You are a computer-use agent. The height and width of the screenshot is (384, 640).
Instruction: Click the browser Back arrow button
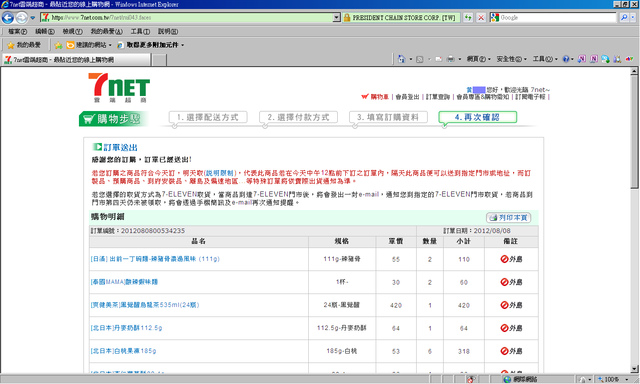coord(8,18)
